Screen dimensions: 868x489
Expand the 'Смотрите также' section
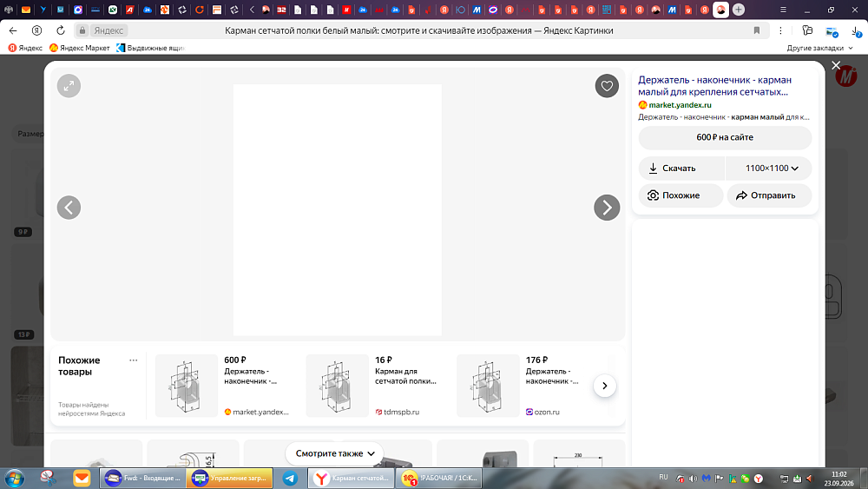tap(334, 453)
